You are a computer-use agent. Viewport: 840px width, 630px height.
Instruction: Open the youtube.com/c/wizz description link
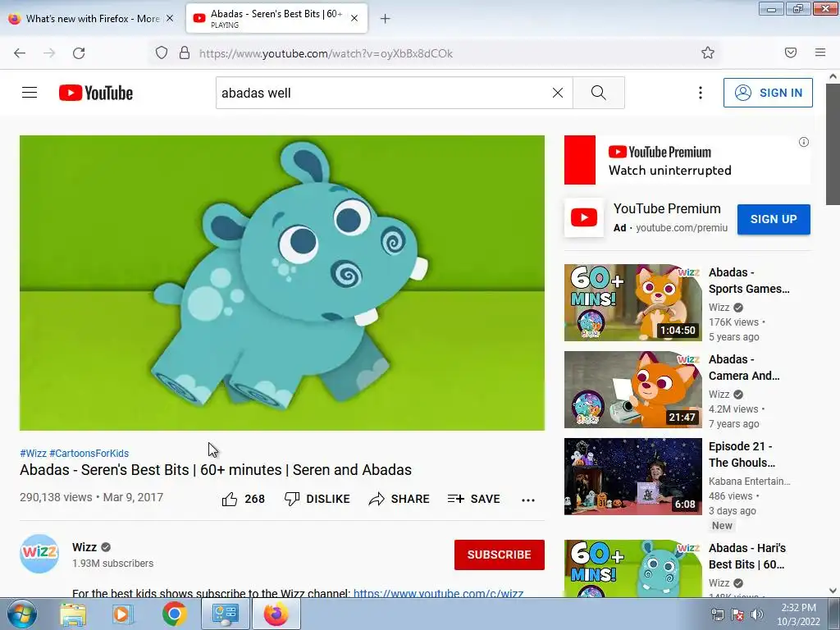438,593
